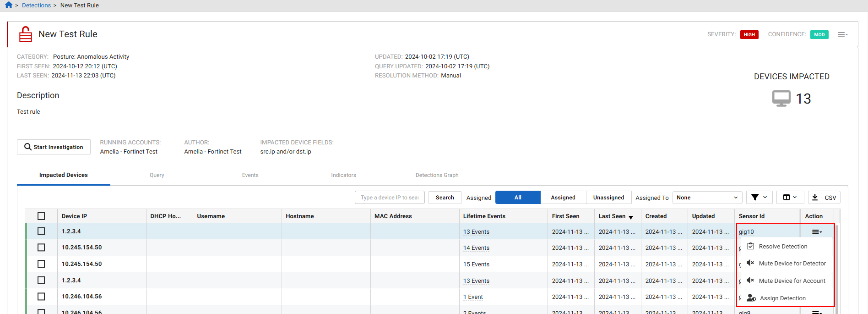
Task: Choose Resolve Detection from the menu
Action: [783, 247]
